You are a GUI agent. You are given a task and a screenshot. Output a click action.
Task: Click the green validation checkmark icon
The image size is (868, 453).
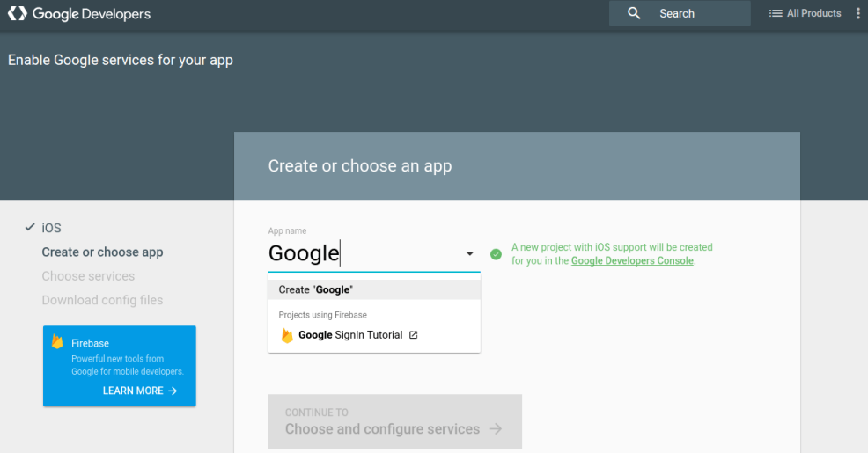point(496,254)
